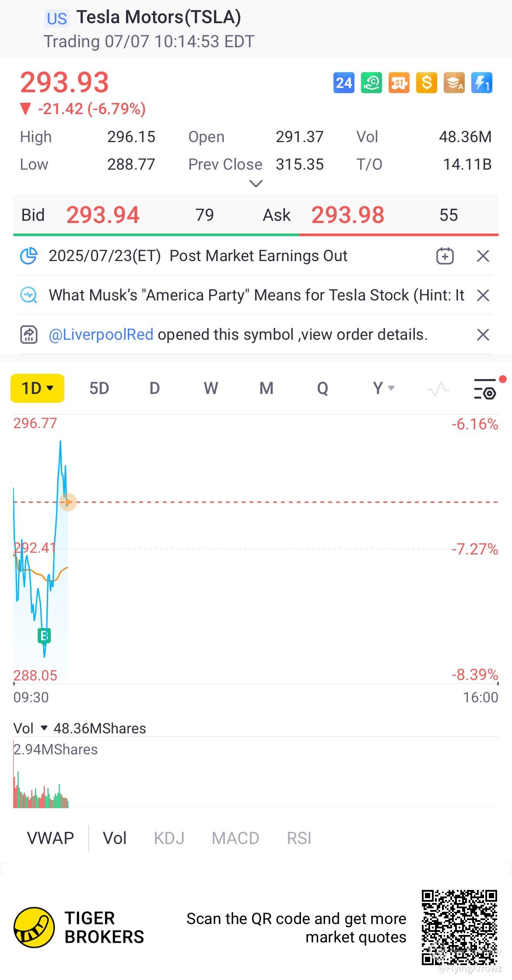Add earnings date to calendar
The height and width of the screenshot is (980, 512).
pyautogui.click(x=445, y=256)
